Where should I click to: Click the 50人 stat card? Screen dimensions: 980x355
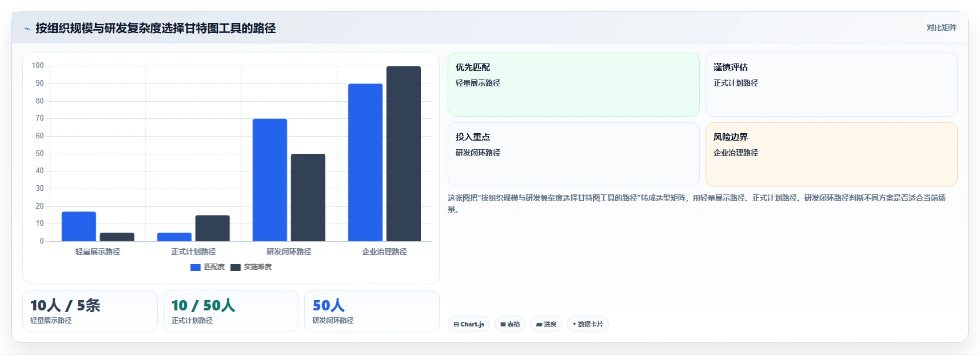point(372,311)
